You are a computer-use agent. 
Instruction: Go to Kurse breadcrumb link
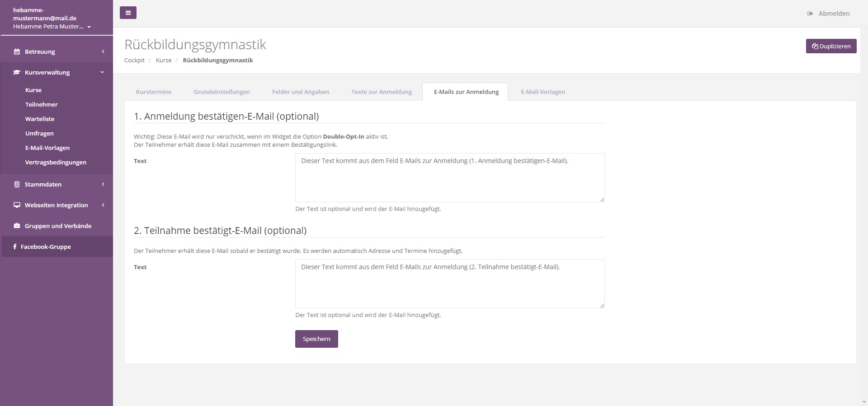point(164,60)
